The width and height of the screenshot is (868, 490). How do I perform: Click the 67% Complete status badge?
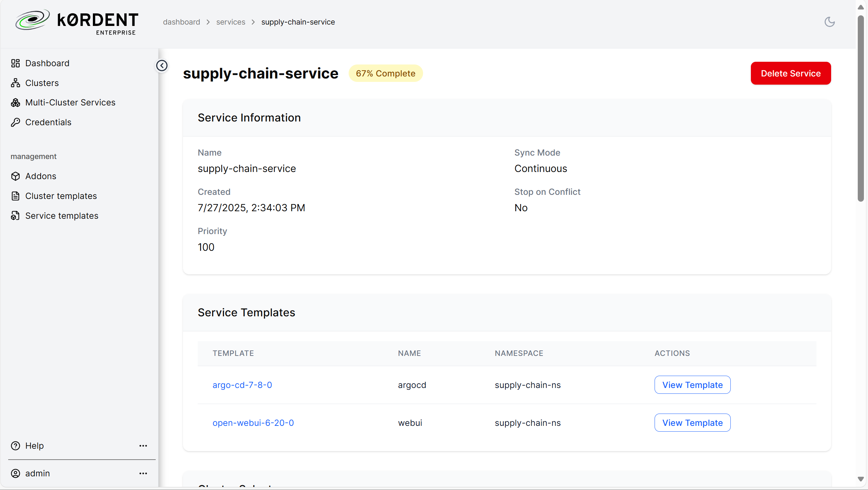386,73
